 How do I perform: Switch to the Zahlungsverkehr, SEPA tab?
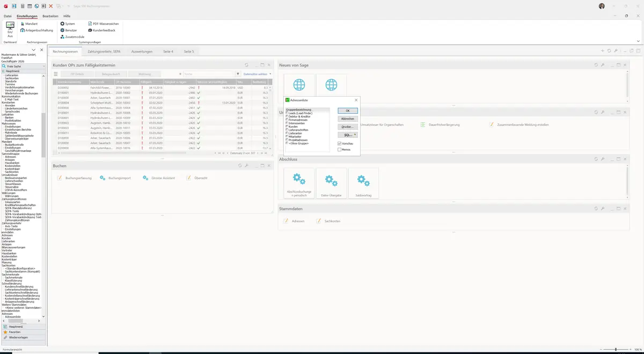[104, 51]
